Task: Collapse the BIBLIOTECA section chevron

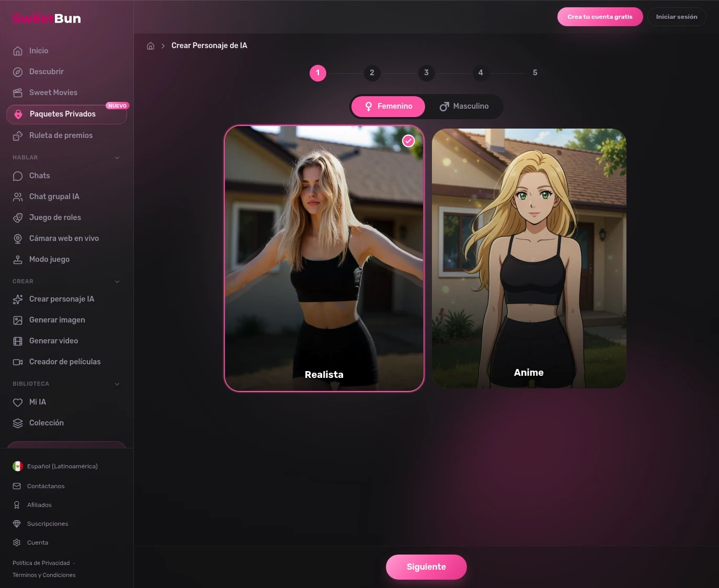Action: tap(117, 384)
